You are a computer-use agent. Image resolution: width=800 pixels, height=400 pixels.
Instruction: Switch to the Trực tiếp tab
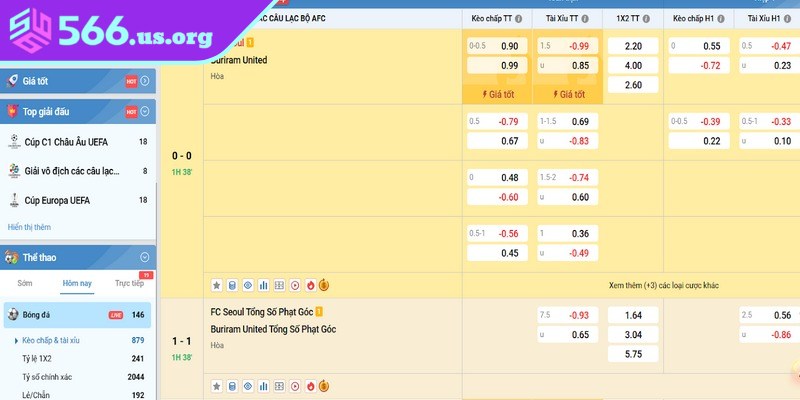130,284
